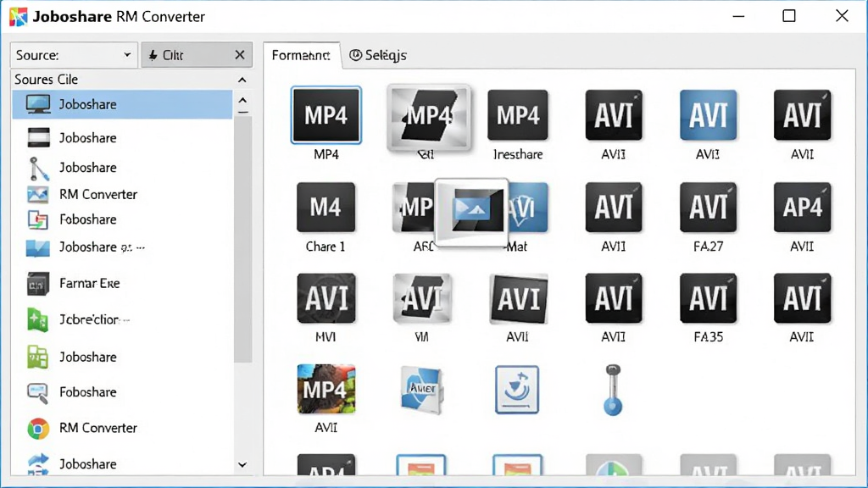The width and height of the screenshot is (868, 488).
Task: Click the blue download arrow document icon
Action: [517, 390]
